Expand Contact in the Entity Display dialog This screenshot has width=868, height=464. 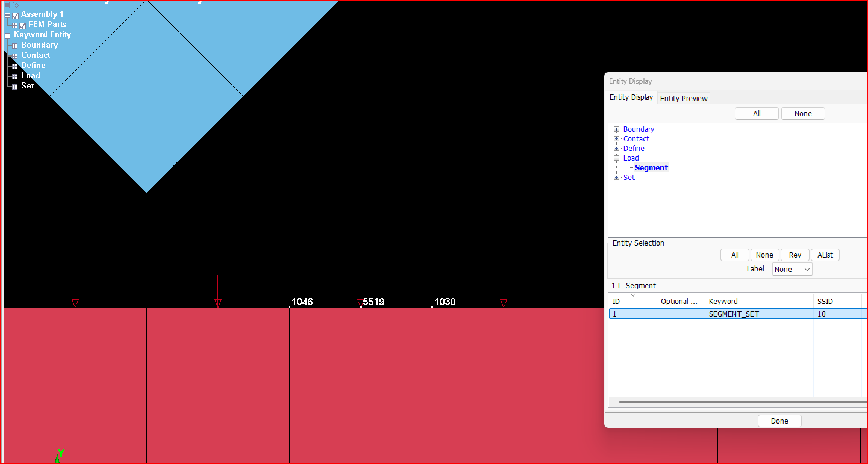tap(617, 139)
